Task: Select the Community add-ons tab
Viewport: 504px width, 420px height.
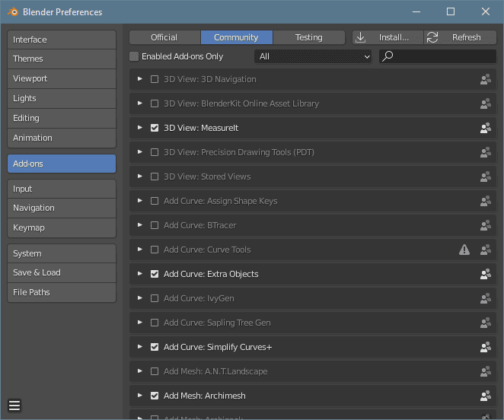Action: (237, 37)
